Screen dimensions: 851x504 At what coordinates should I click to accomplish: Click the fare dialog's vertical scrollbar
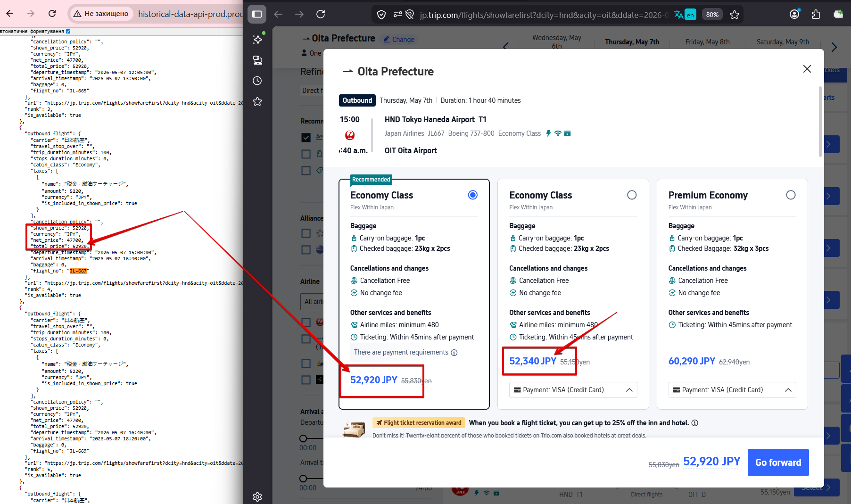pos(820,121)
